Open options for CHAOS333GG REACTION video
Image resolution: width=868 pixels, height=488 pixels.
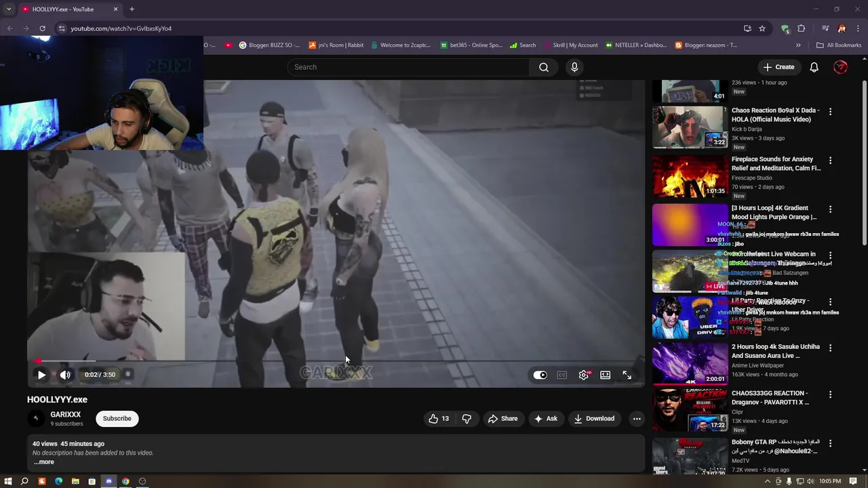coord(830,394)
